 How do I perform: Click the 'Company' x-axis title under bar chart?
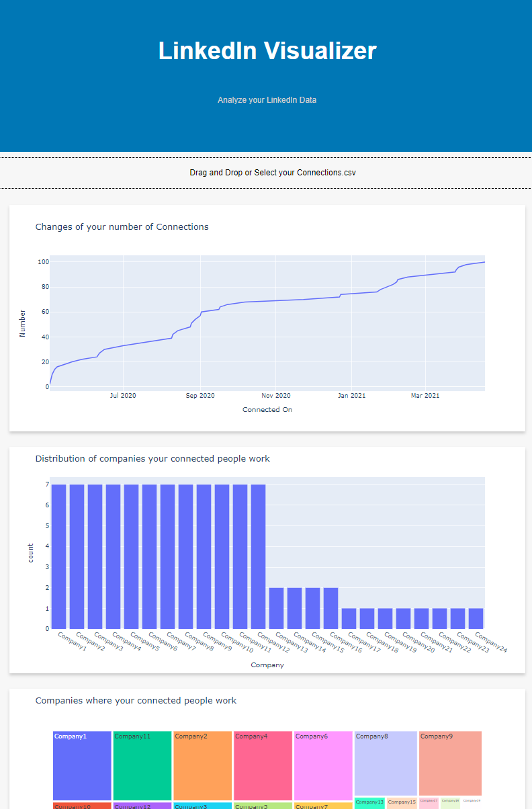[267, 665]
